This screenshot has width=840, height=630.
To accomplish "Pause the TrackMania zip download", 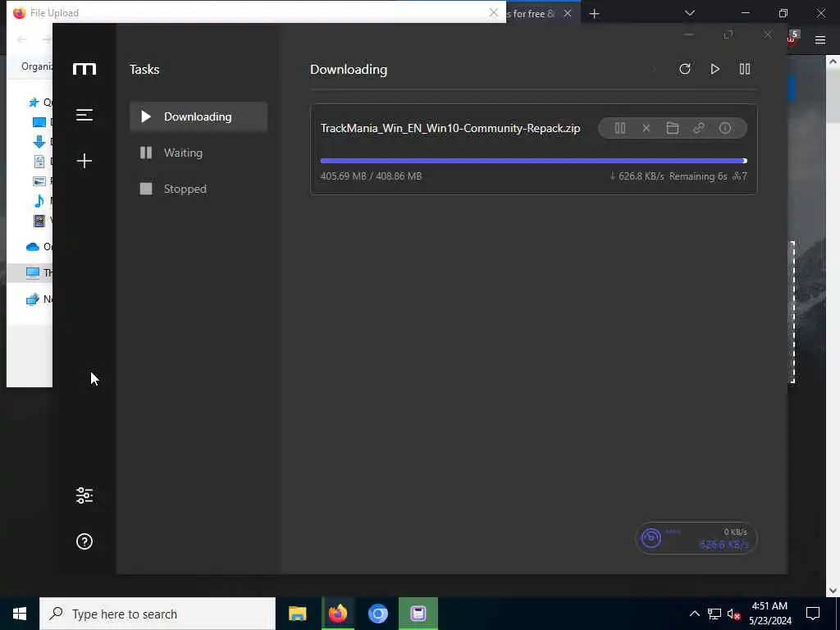I will click(x=620, y=128).
